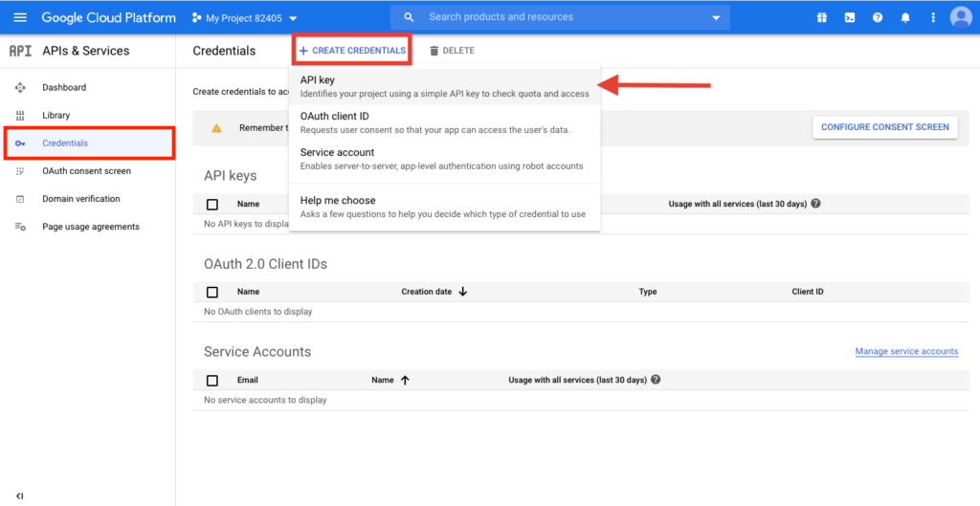
Task: Click the CREATE CREDENTIALS button
Action: [x=352, y=51]
